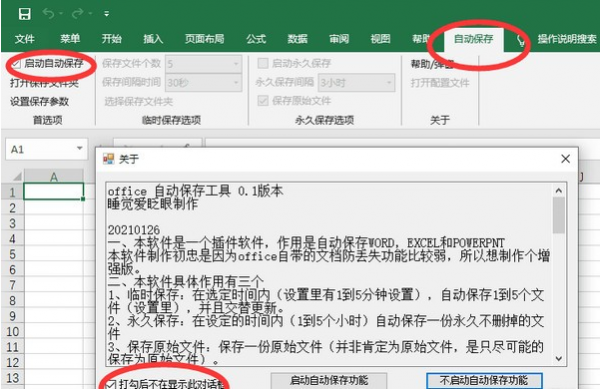Select row 10 header

12,331
